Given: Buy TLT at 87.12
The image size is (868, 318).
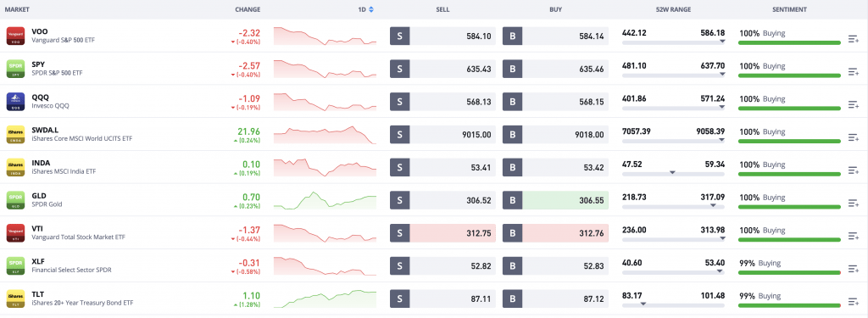Looking at the screenshot, I should (555, 299).
